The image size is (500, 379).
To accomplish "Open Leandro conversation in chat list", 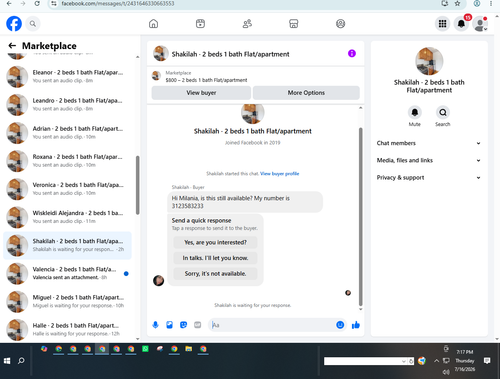I will 67,104.
